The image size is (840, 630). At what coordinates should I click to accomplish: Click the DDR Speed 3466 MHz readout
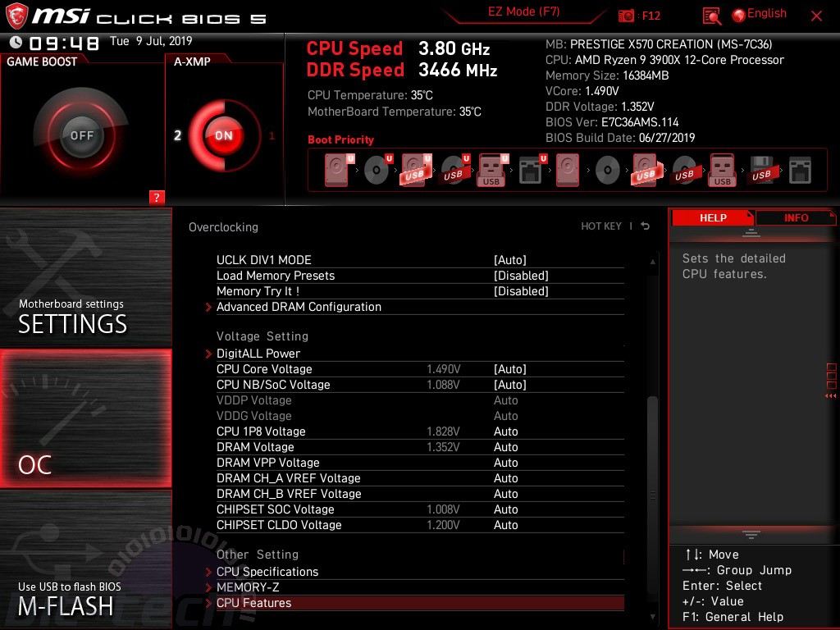[x=402, y=71]
